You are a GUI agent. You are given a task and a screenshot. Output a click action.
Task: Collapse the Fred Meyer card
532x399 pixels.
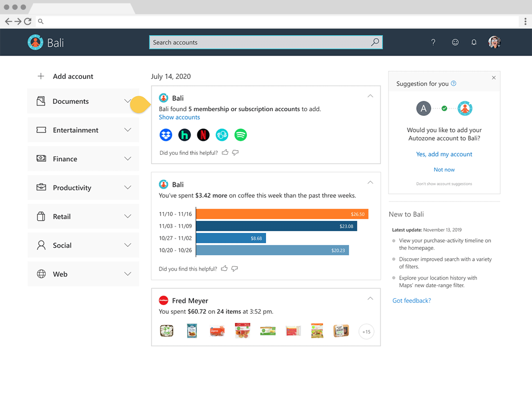[370, 299]
